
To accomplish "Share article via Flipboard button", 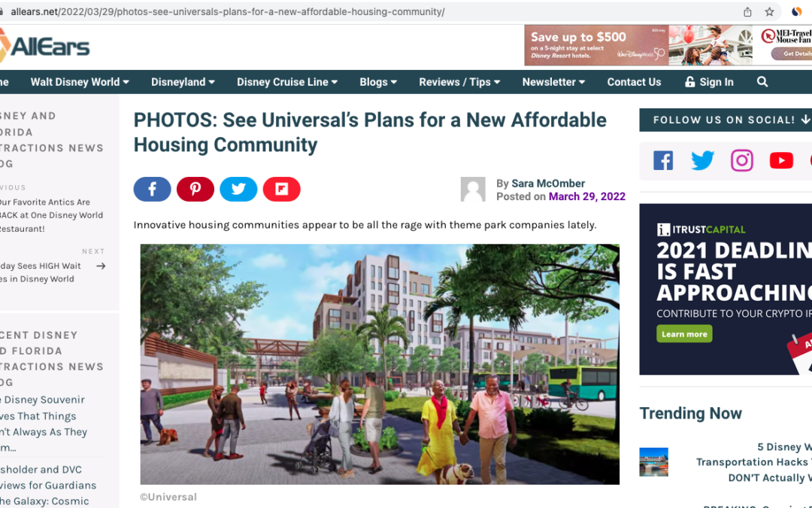I will [282, 189].
